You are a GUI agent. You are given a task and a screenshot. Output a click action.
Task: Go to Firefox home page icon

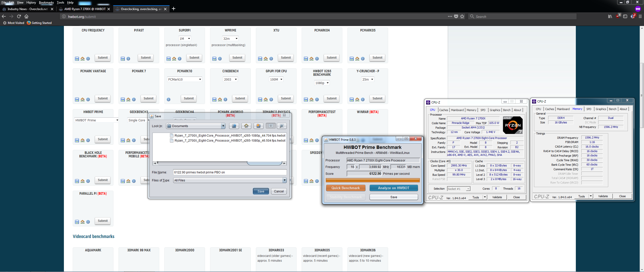pyautogui.click(x=26, y=16)
